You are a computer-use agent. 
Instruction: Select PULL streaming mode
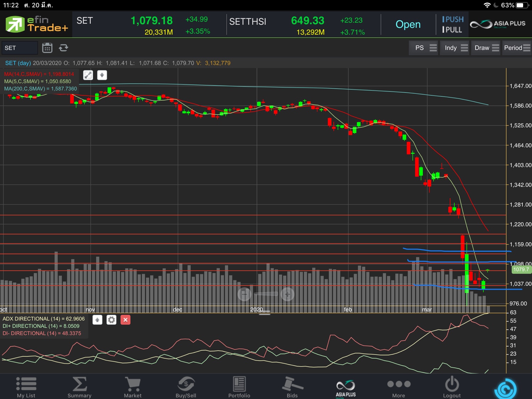(452, 30)
